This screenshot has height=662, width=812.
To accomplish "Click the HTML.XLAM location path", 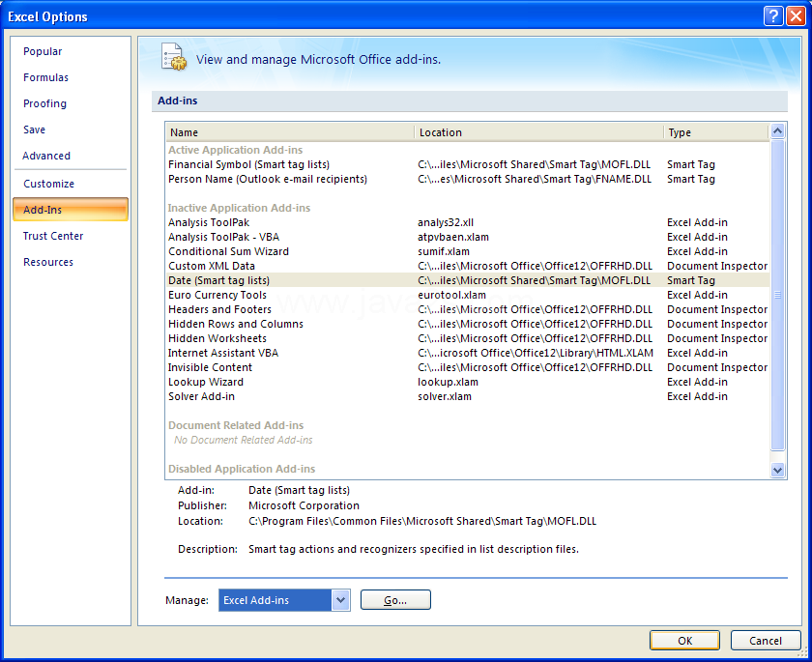I will pyautogui.click(x=536, y=353).
